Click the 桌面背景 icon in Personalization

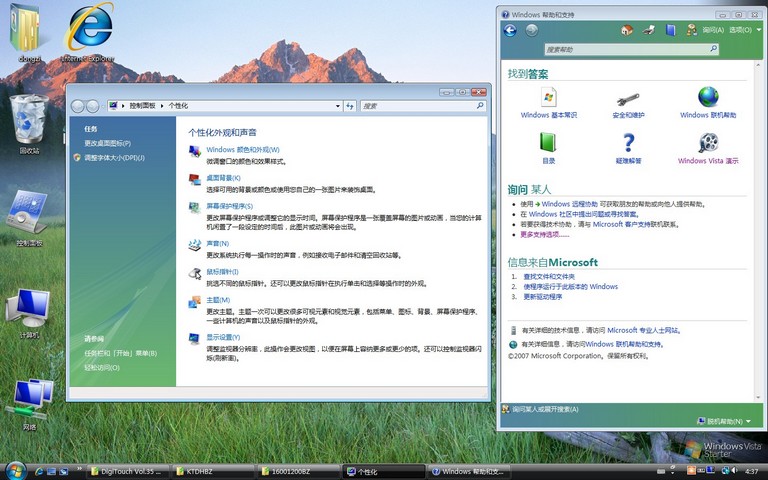(x=194, y=179)
